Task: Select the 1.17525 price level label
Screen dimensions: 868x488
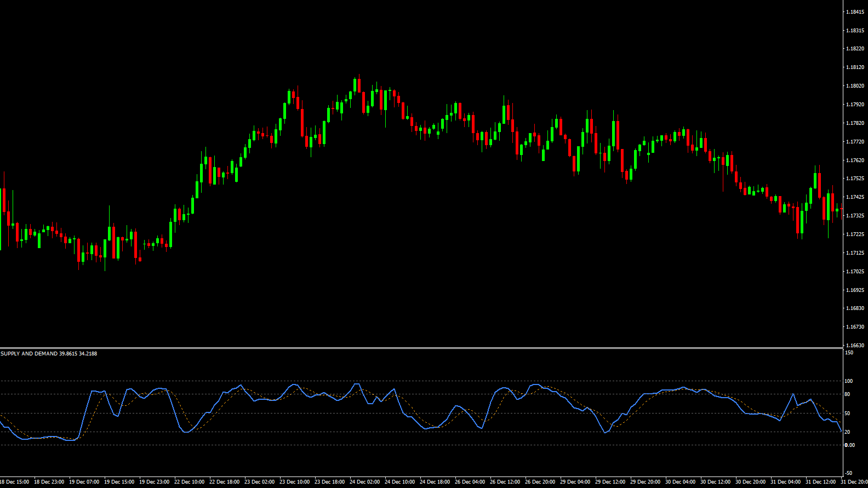Action: pos(855,179)
